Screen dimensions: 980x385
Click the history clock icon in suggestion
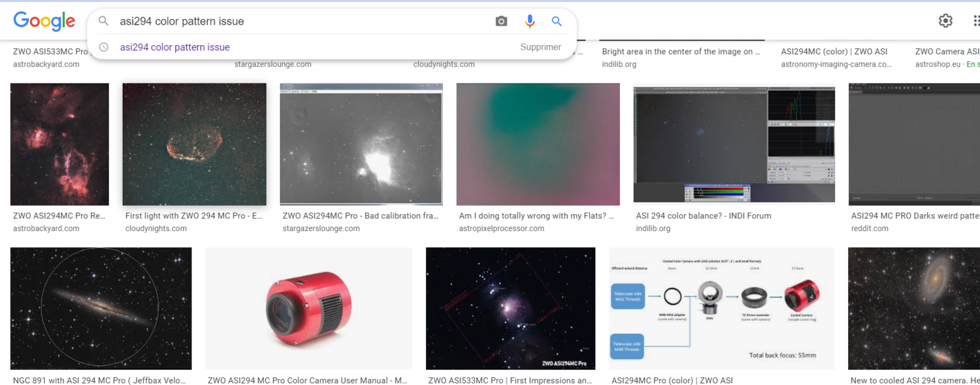click(x=104, y=47)
